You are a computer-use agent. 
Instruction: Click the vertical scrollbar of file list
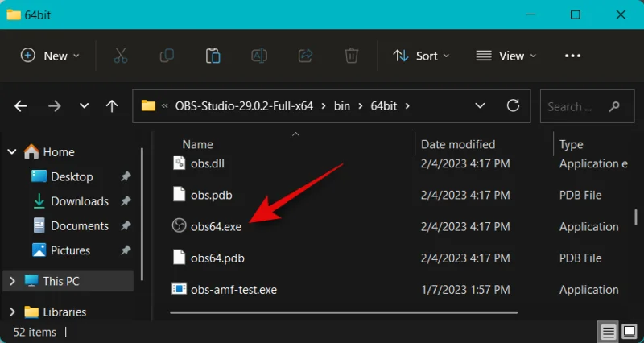(636, 217)
